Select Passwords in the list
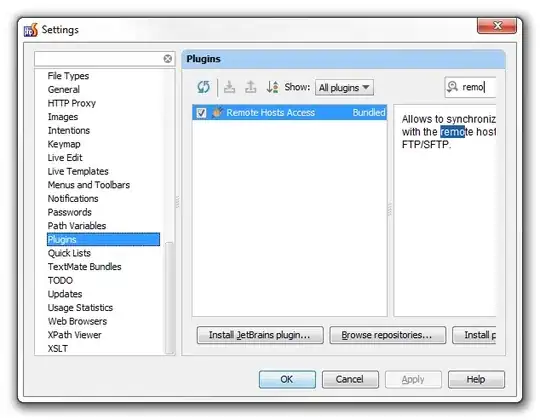540x420 pixels. 70,212
